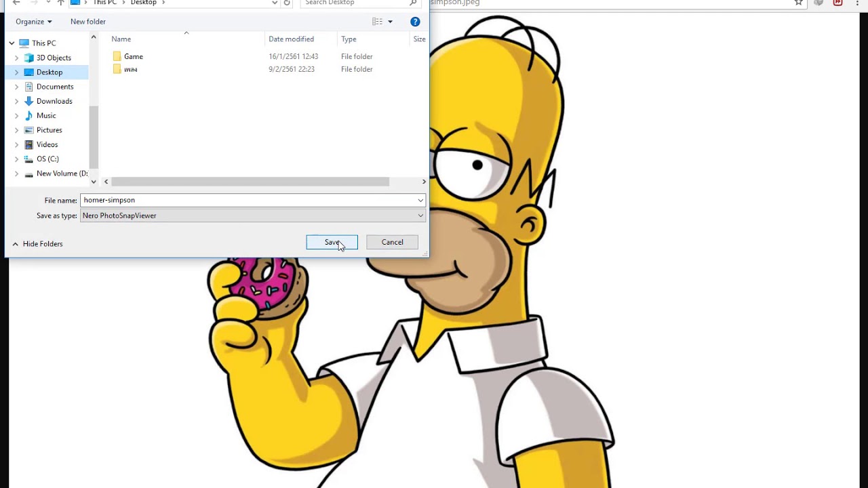Change view using the view layout icon
Viewport: 868px width, 488px height.
pos(378,22)
